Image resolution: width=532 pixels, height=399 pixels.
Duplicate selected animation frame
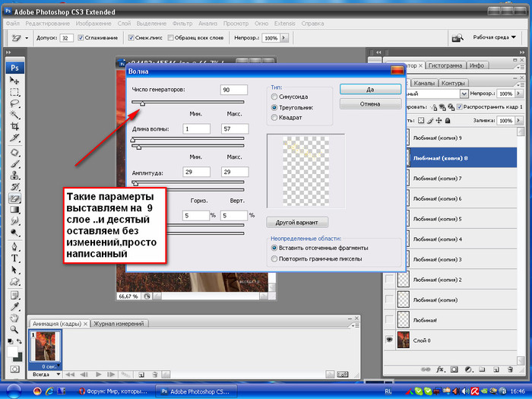(141, 375)
